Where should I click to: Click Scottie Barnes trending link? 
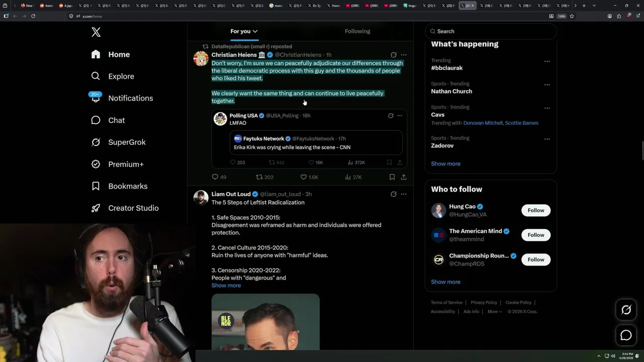coord(522,123)
